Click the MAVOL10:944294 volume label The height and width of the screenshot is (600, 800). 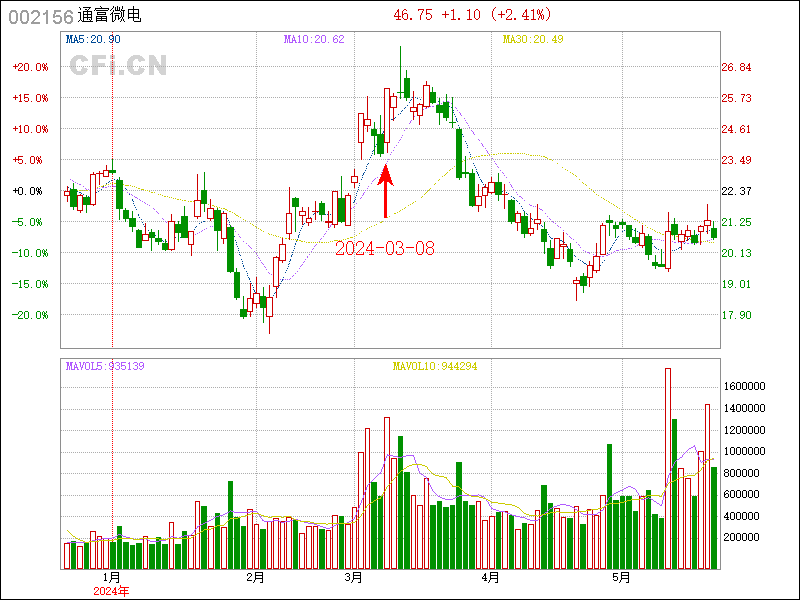434,366
